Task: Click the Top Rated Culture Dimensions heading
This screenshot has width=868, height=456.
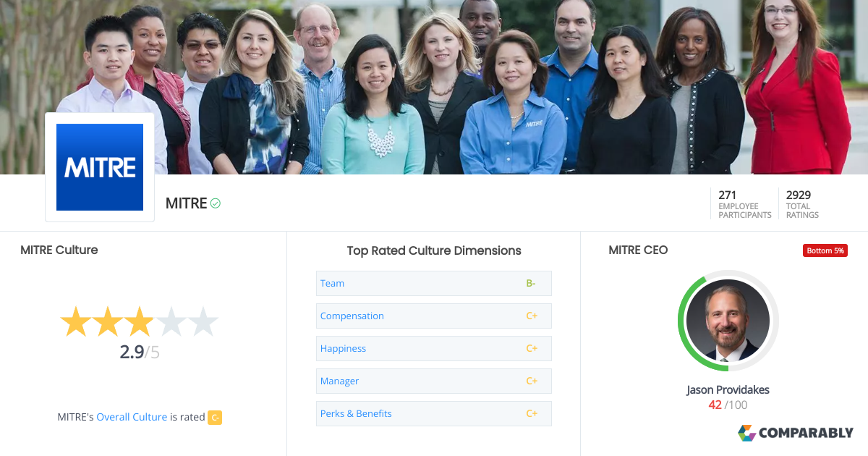Action: pyautogui.click(x=434, y=250)
